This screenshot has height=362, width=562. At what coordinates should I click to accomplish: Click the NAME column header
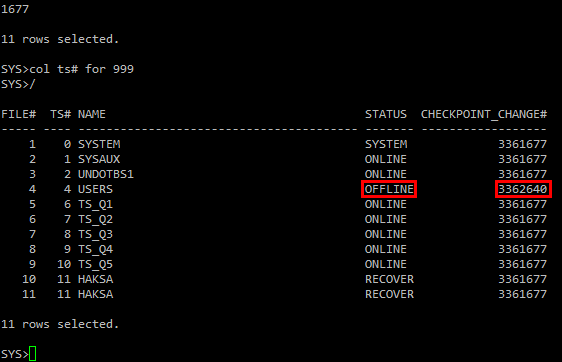click(92, 114)
